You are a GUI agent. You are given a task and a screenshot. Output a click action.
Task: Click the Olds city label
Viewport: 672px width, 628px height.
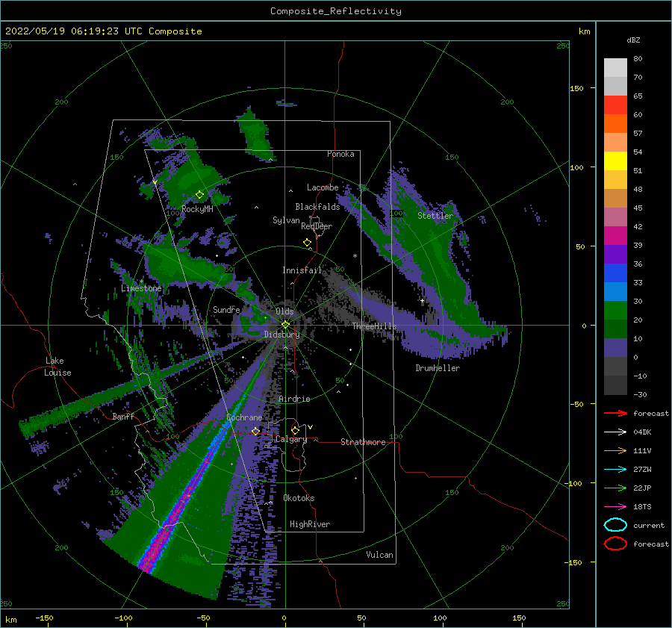pos(284,311)
